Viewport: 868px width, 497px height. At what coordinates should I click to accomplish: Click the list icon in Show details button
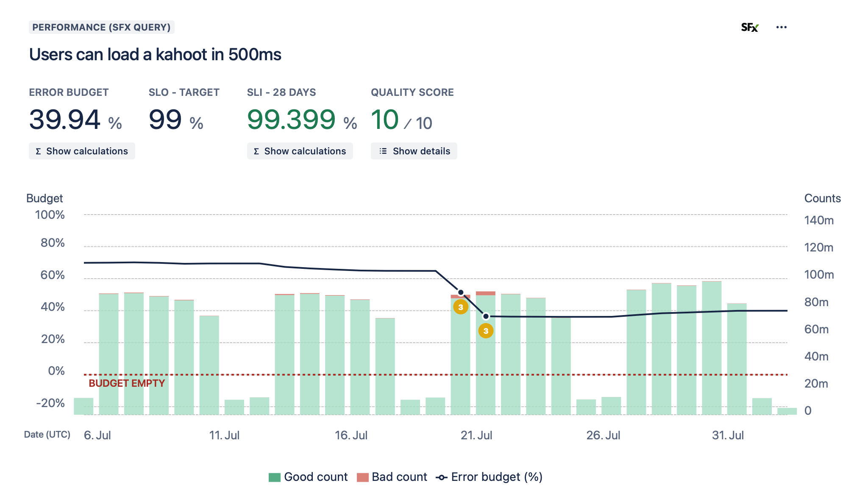[x=383, y=151]
